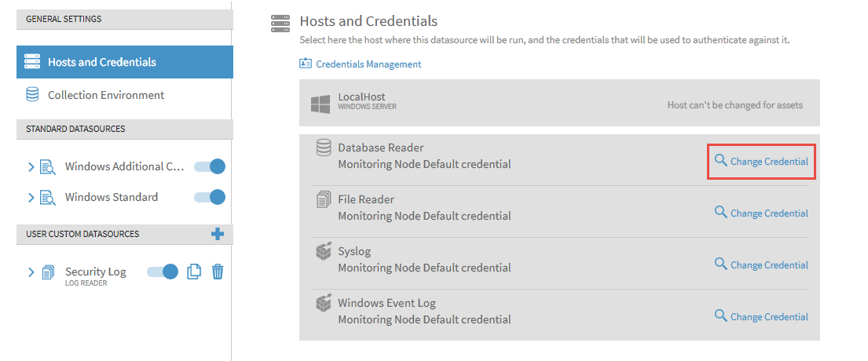868x361 pixels.
Task: Open the Collection Environment settings
Action: (105, 95)
